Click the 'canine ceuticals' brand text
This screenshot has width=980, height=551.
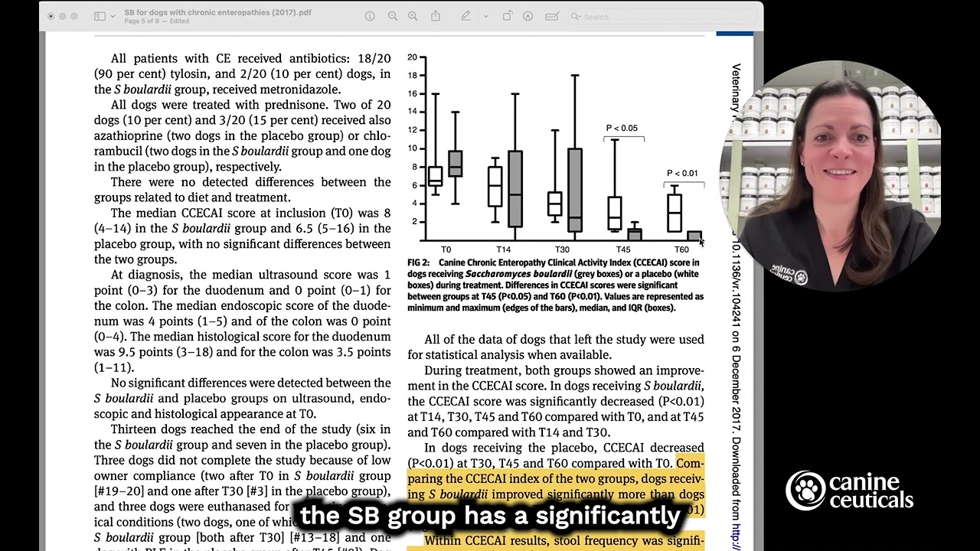click(871, 491)
